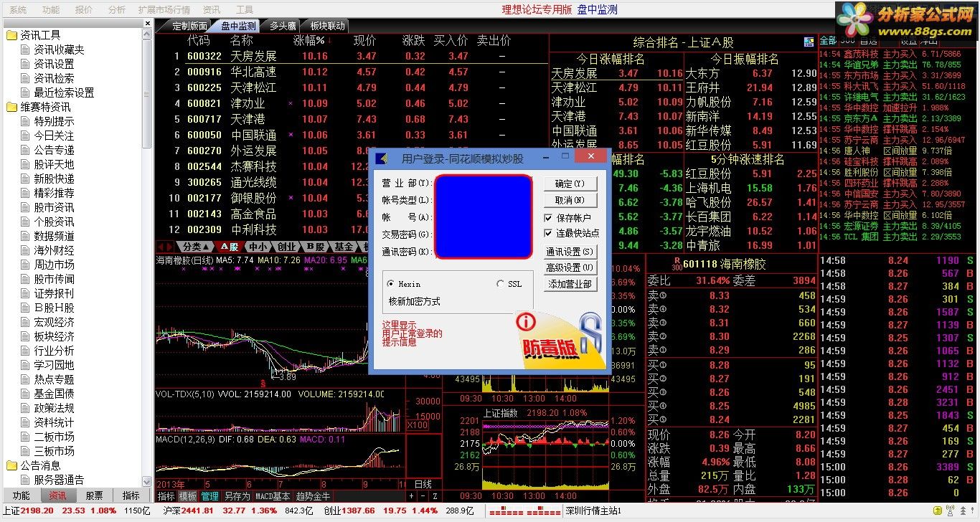980x522 pixels.
Task: Switch to the 多头鹰 tab
Action: point(282,26)
